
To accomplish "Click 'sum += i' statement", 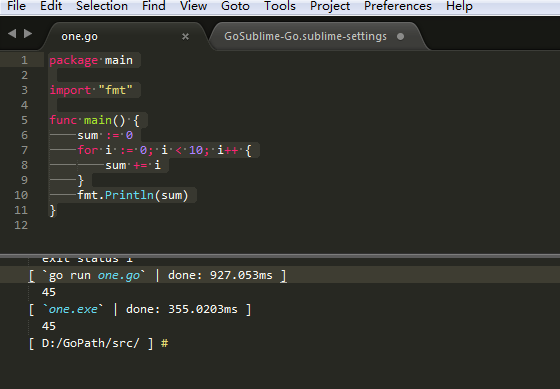I will click(132, 165).
